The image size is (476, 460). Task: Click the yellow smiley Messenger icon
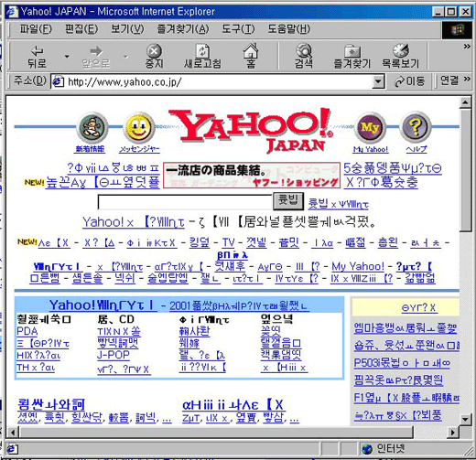point(139,127)
